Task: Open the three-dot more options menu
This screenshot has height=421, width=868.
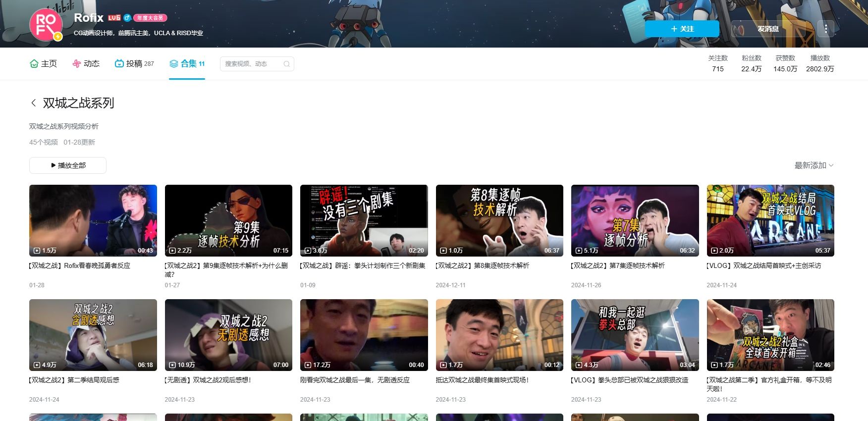Action: point(825,29)
